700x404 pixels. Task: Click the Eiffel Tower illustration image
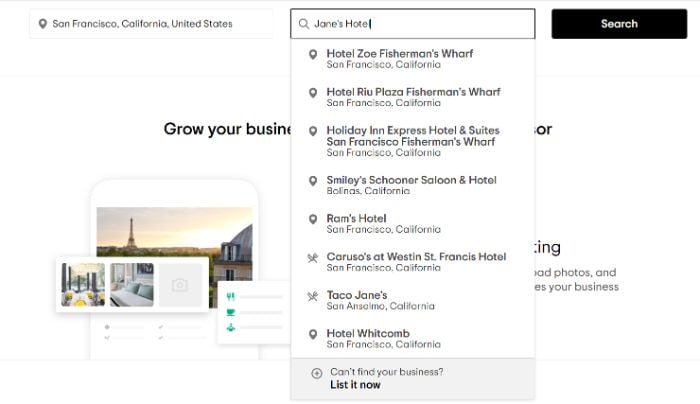pos(175,232)
